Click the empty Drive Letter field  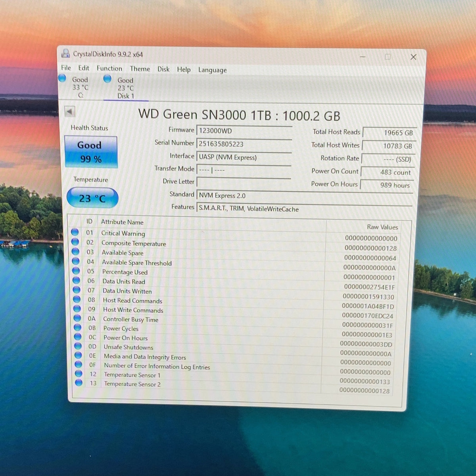pyautogui.click(x=244, y=182)
